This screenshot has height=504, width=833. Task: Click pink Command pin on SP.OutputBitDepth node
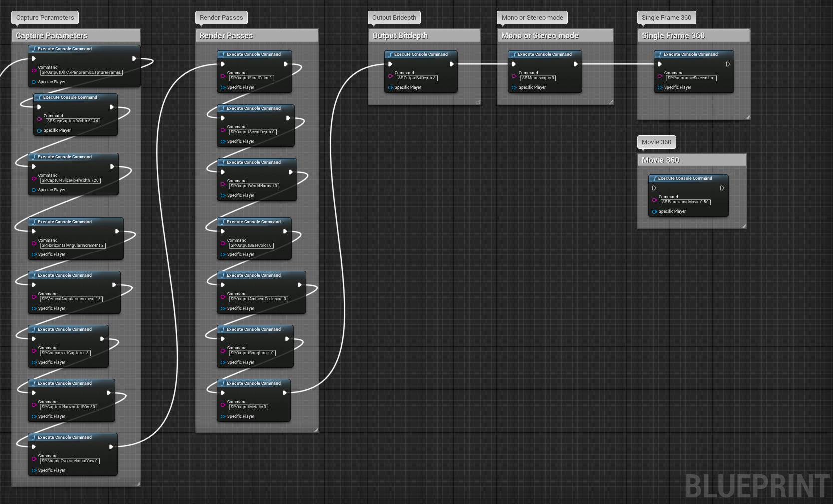390,76
